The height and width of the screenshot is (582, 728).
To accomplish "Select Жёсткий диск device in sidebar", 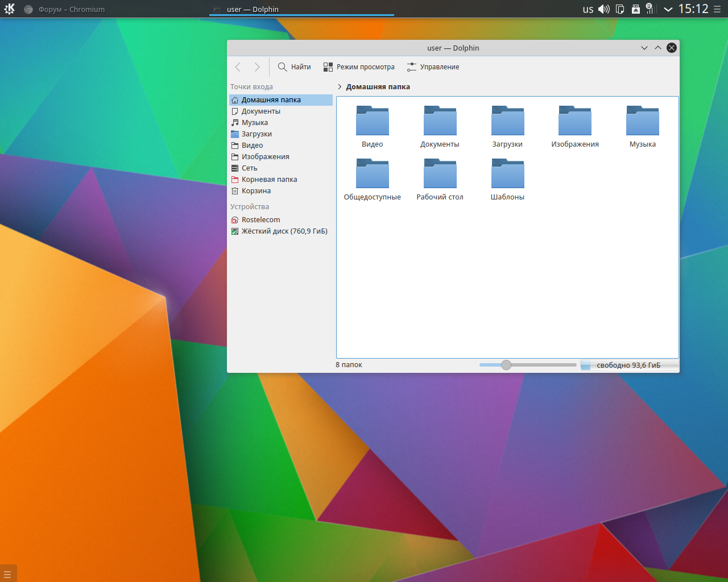I will pos(284,231).
